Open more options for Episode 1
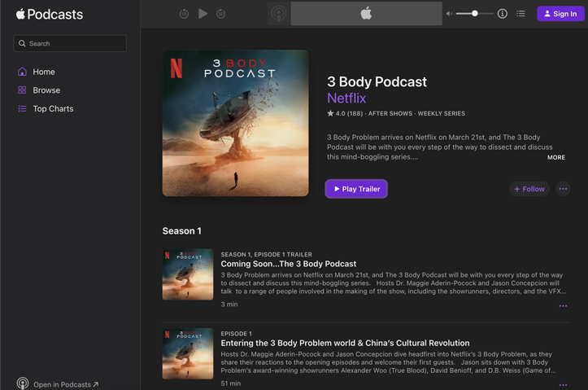 tap(563, 385)
